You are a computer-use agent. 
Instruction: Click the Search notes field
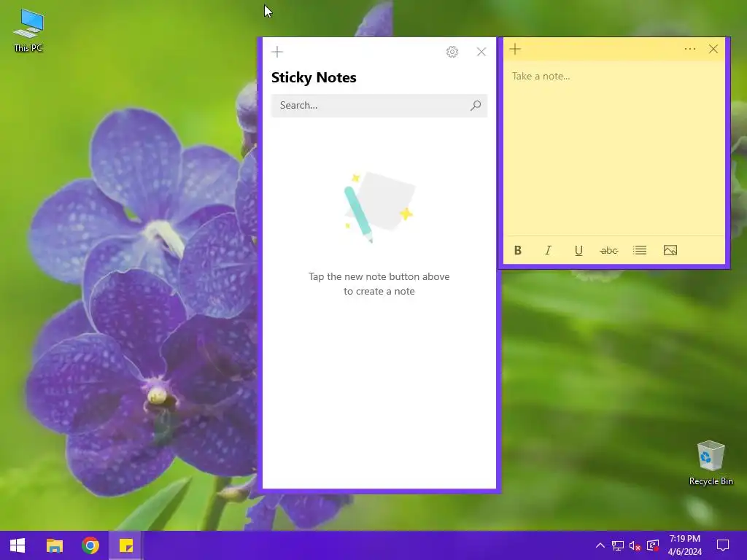coord(379,105)
